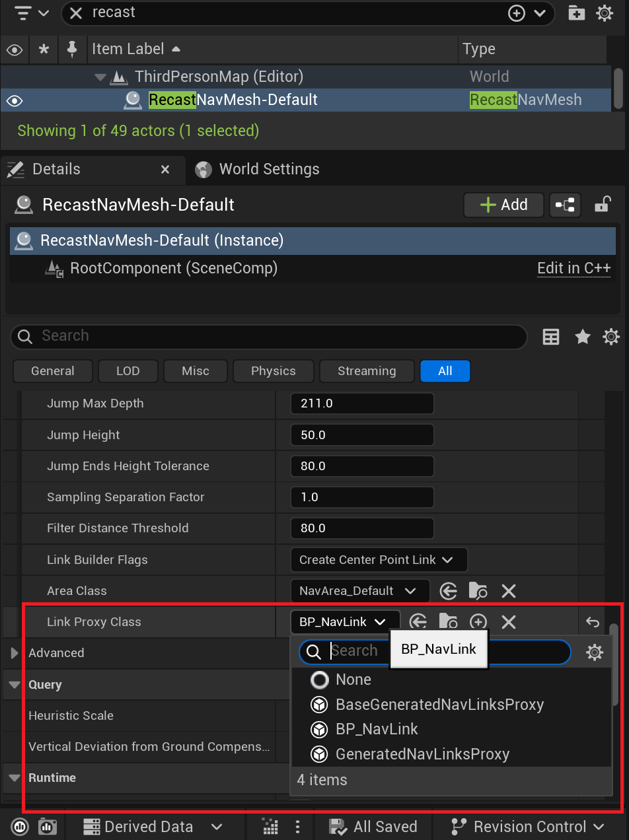Switch to the World Settings tab
The width and height of the screenshot is (629, 840).
click(x=257, y=169)
